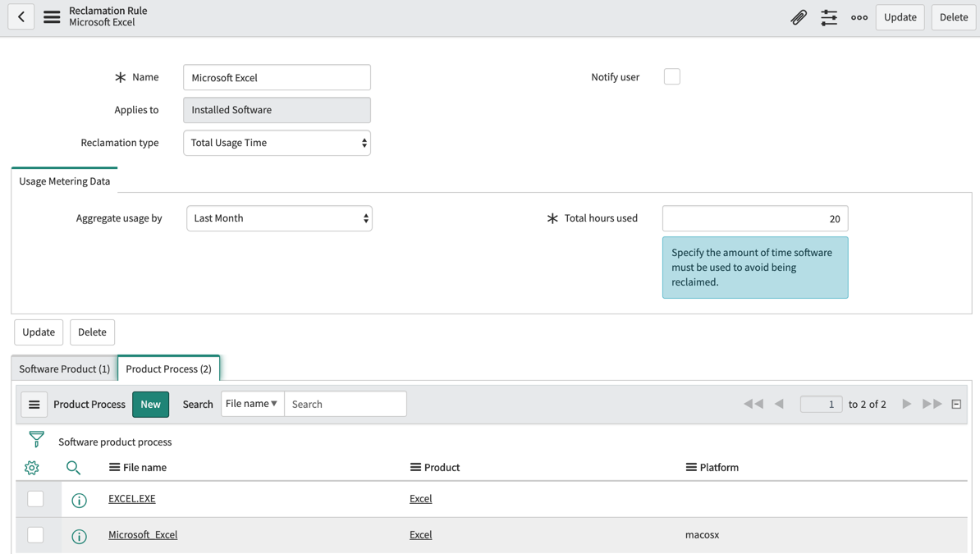Open the EXCEL.EXE file name link
The height and width of the screenshot is (554, 980).
[x=132, y=499]
